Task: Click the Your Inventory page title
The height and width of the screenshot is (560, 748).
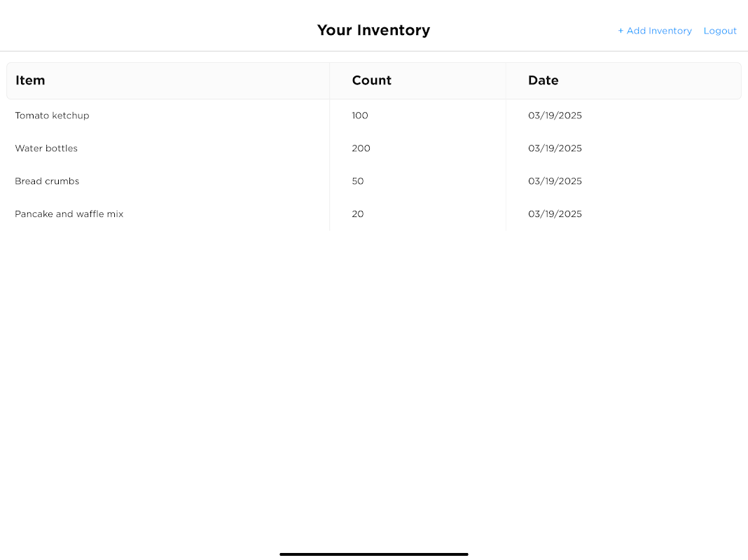Action: [373, 30]
